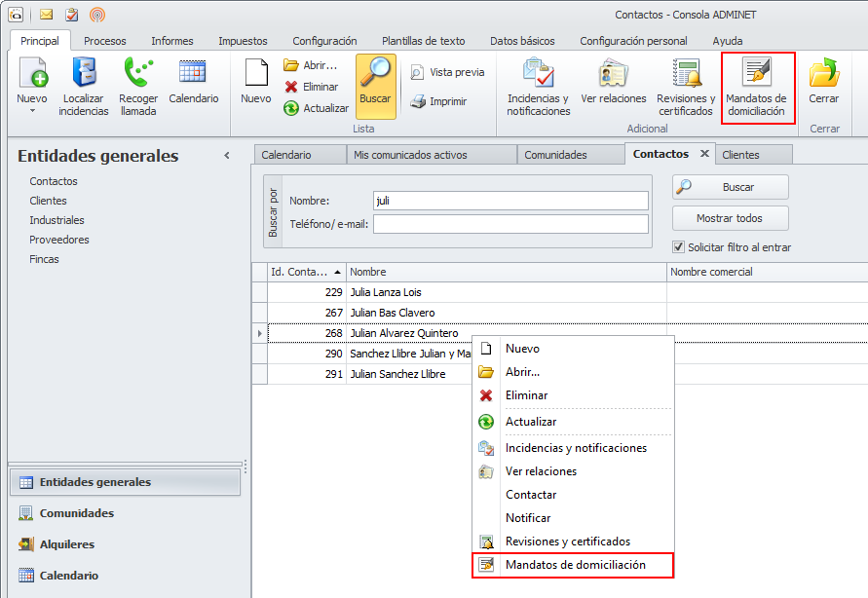Select Mandatos de domiciliación in the context menu

(574, 565)
